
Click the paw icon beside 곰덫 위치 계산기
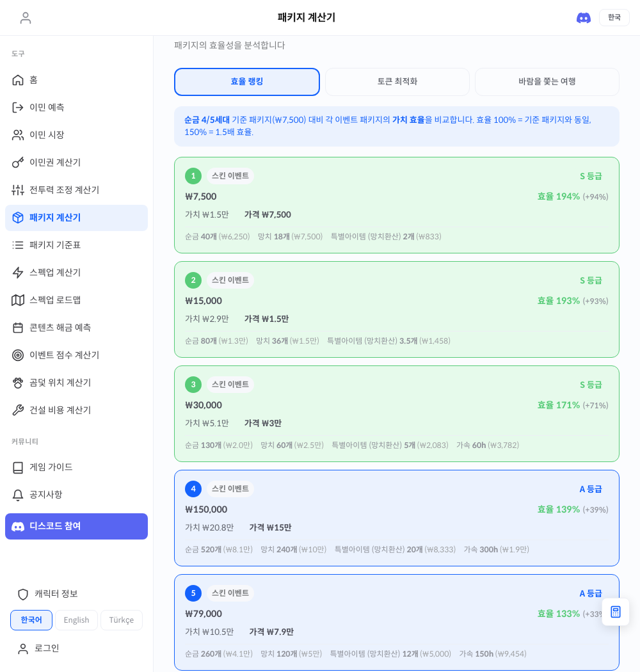pyautogui.click(x=17, y=383)
